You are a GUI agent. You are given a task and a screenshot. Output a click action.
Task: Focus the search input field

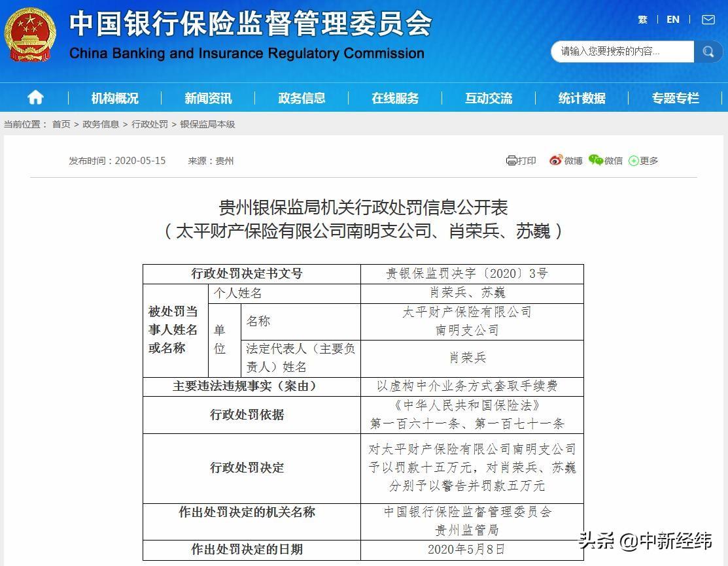click(x=622, y=52)
